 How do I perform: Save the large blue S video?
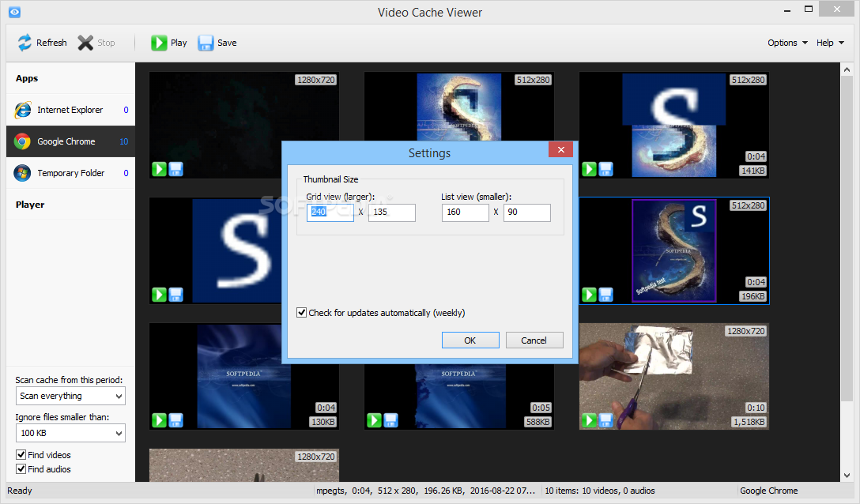point(175,295)
